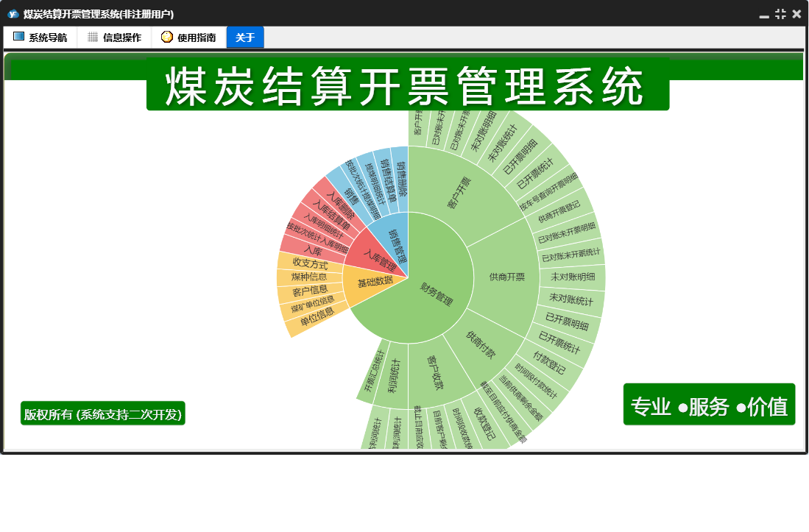Click the 开票汇总统计 segment
Image resolution: width=809 pixels, height=532 pixels.
tap(375, 371)
